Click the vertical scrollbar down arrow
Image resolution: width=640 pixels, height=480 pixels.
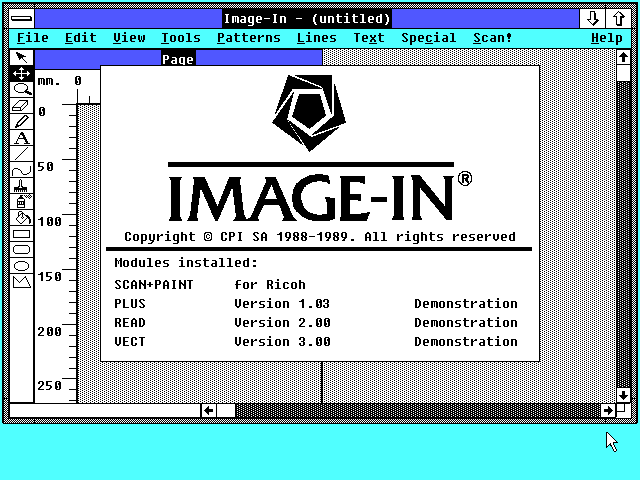623,395
